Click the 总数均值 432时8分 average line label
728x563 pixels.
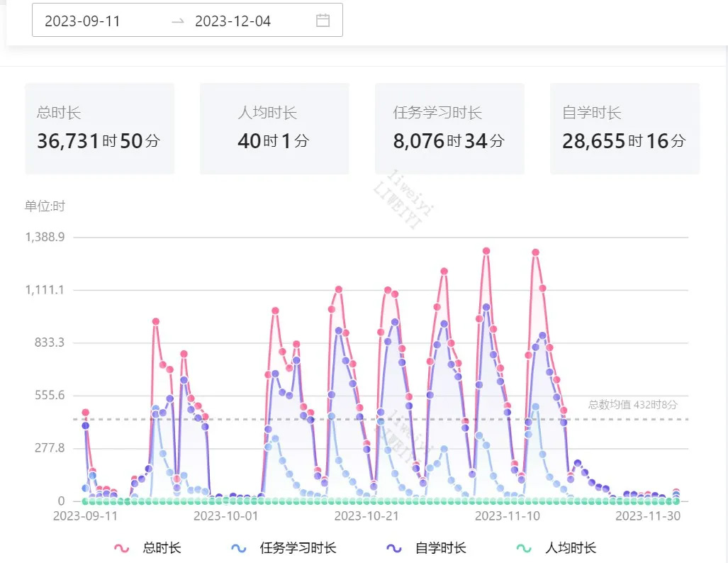coord(632,405)
